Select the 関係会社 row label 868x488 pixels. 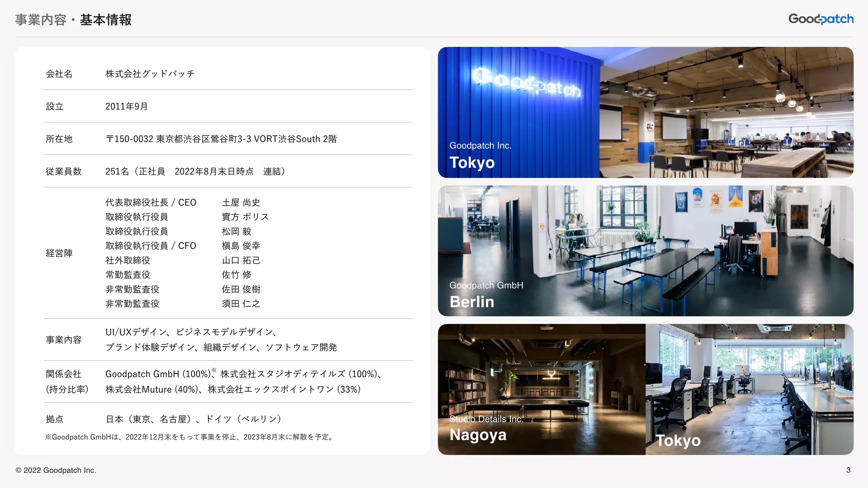tap(64, 374)
